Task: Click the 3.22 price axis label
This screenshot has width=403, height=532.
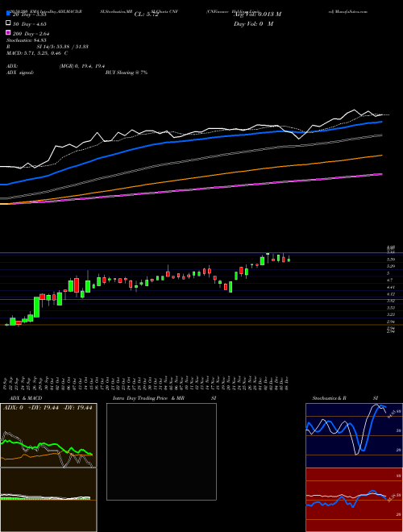Action: click(390, 314)
